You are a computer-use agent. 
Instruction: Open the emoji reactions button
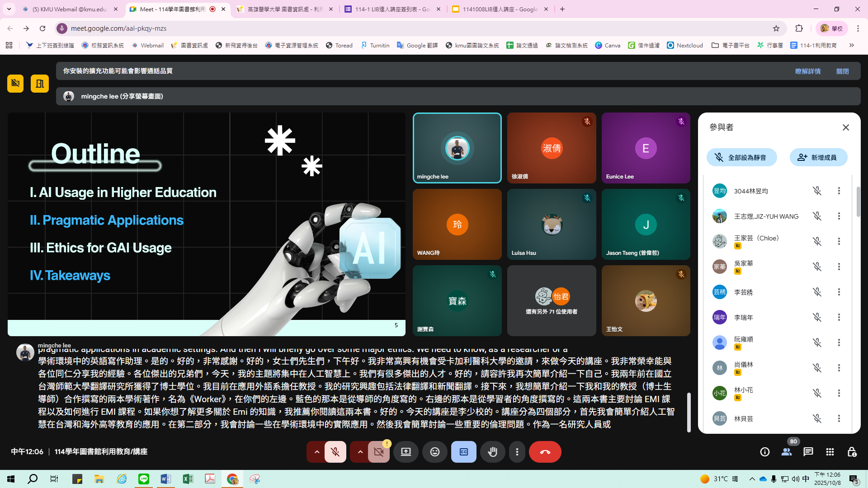click(434, 452)
